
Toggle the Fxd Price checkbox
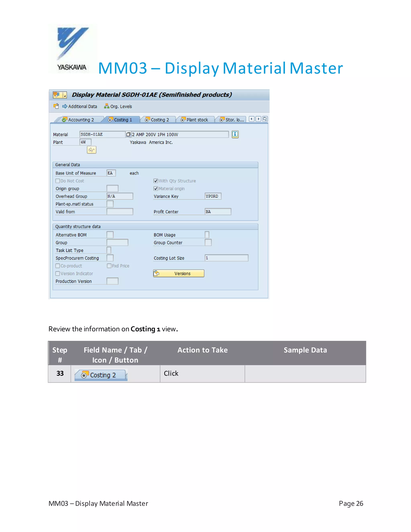click(x=109, y=266)
